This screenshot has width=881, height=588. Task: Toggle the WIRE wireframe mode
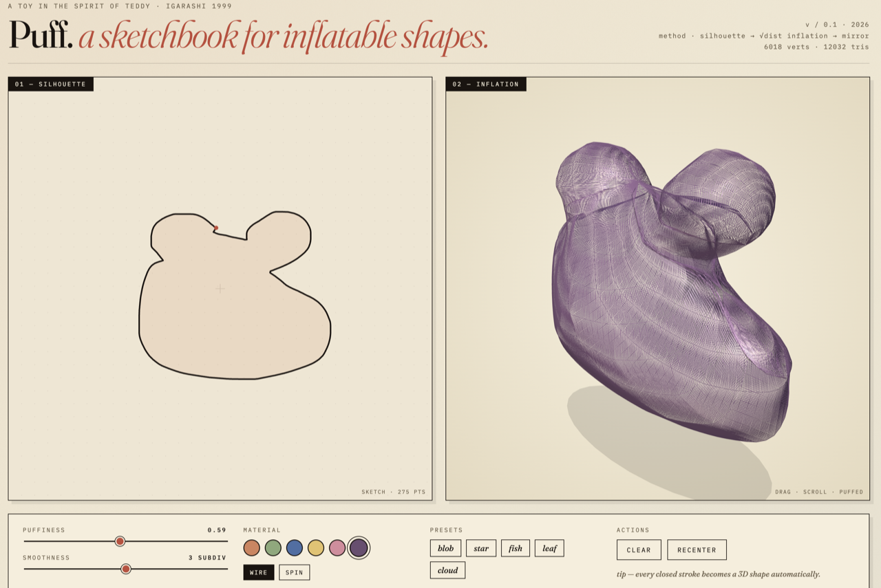(x=259, y=572)
